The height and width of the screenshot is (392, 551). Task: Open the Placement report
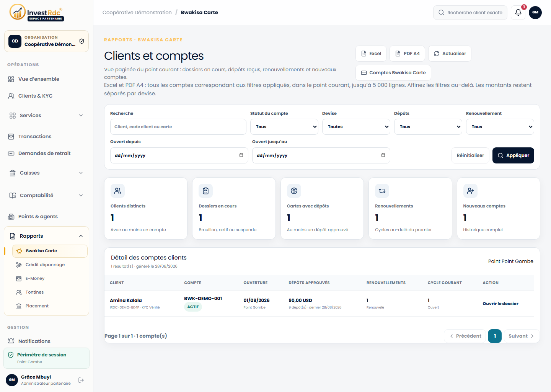[50, 306]
